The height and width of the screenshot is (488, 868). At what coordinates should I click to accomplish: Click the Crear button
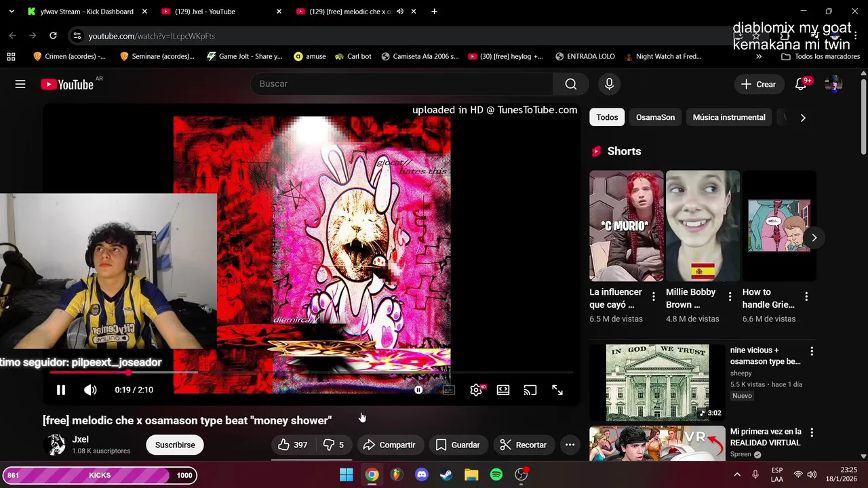[758, 84]
